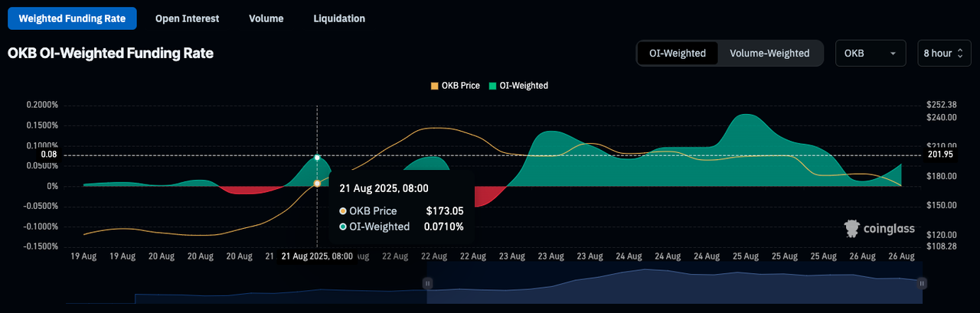This screenshot has width=980, height=313.
Task: Click the left range slider handle
Action: 428,283
